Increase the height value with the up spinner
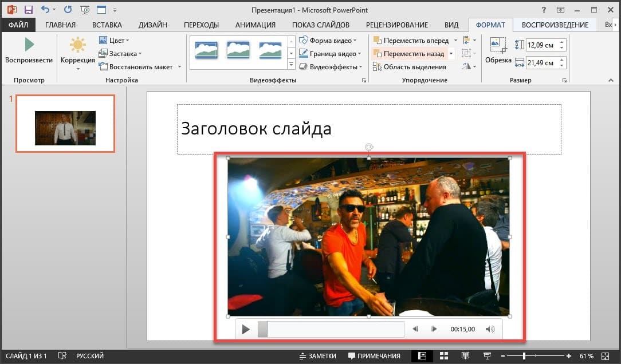This screenshot has height=364, width=621. click(561, 42)
